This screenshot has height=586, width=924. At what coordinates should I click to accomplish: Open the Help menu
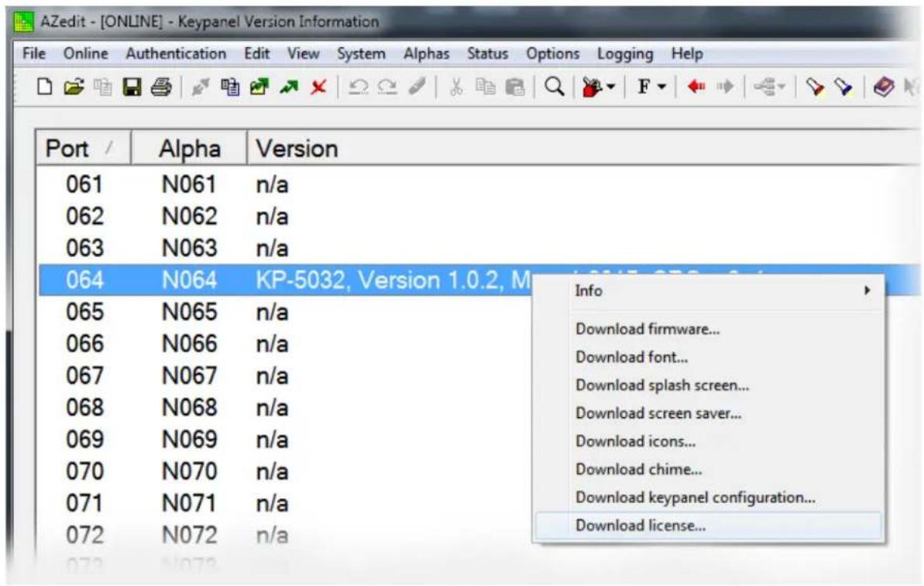point(686,53)
